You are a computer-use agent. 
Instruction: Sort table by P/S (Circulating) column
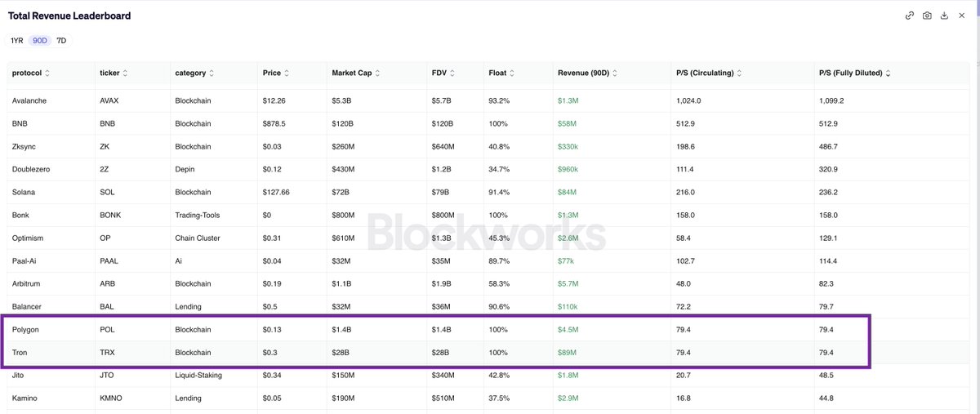[x=710, y=73]
